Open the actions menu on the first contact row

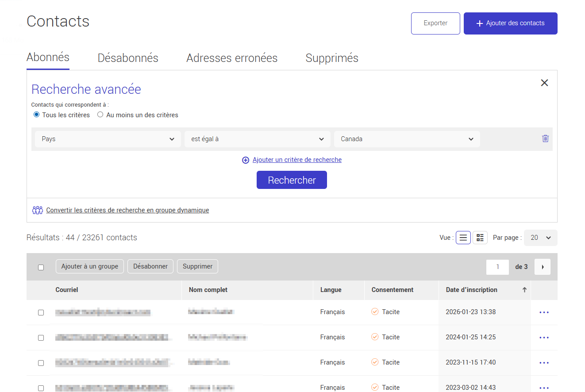(544, 312)
